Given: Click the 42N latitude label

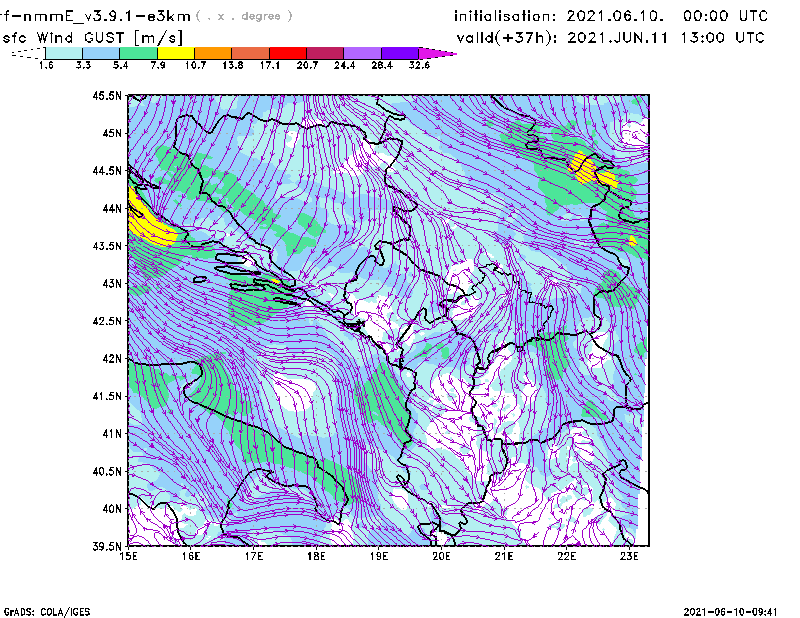Looking at the screenshot, I should (x=112, y=359).
